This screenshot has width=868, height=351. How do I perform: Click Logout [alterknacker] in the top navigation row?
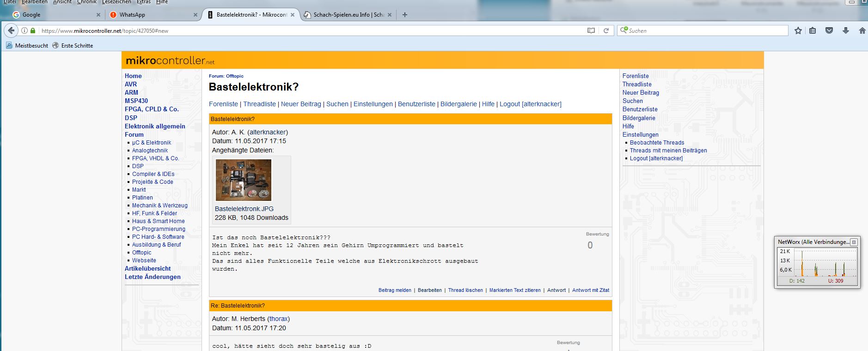(x=531, y=104)
